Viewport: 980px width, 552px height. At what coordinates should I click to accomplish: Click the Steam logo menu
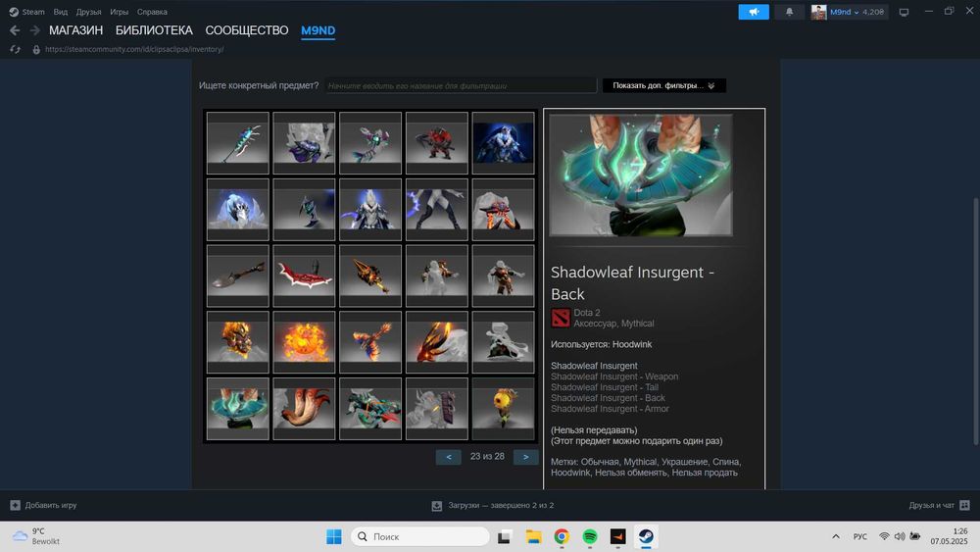coord(26,11)
